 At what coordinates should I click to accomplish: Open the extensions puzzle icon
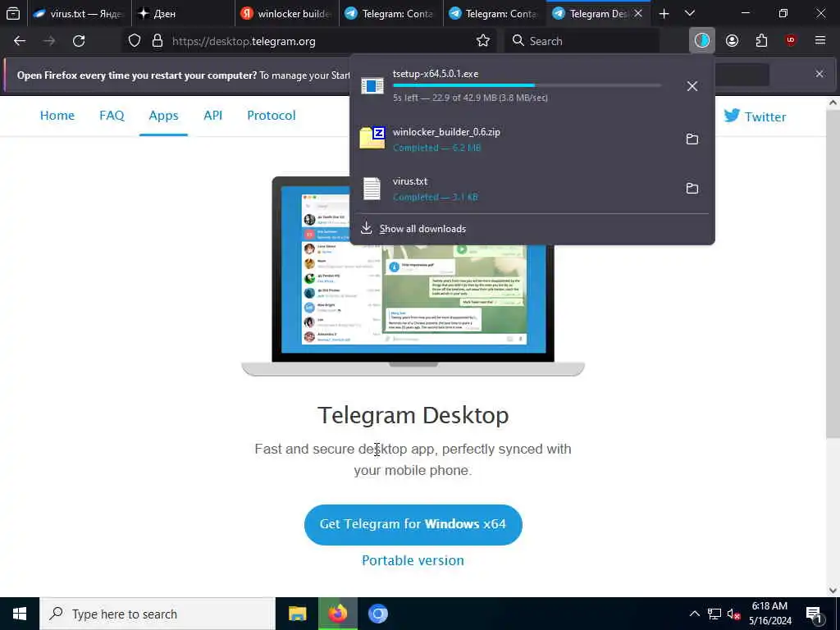pyautogui.click(x=761, y=41)
